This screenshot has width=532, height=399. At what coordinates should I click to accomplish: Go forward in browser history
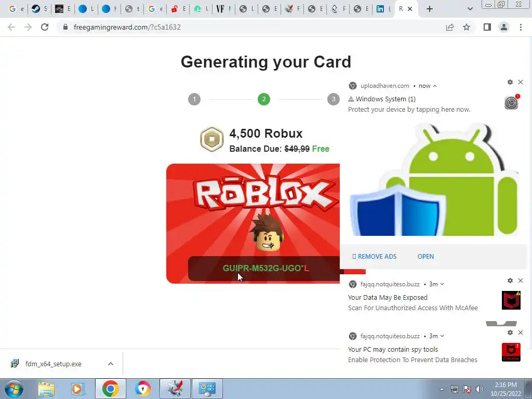coord(28,27)
